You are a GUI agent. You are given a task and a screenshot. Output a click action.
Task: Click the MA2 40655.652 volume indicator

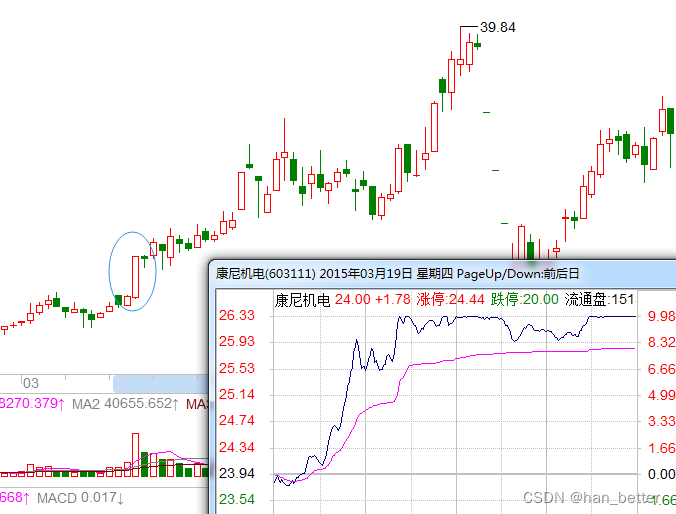[x=125, y=404]
